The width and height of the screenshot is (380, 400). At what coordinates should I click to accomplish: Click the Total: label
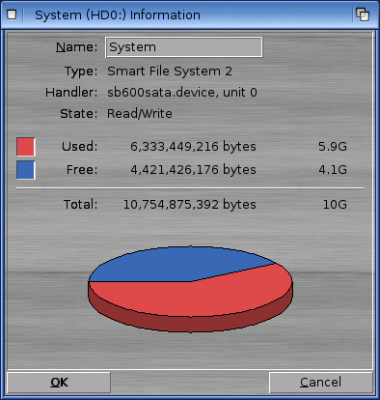(x=81, y=205)
